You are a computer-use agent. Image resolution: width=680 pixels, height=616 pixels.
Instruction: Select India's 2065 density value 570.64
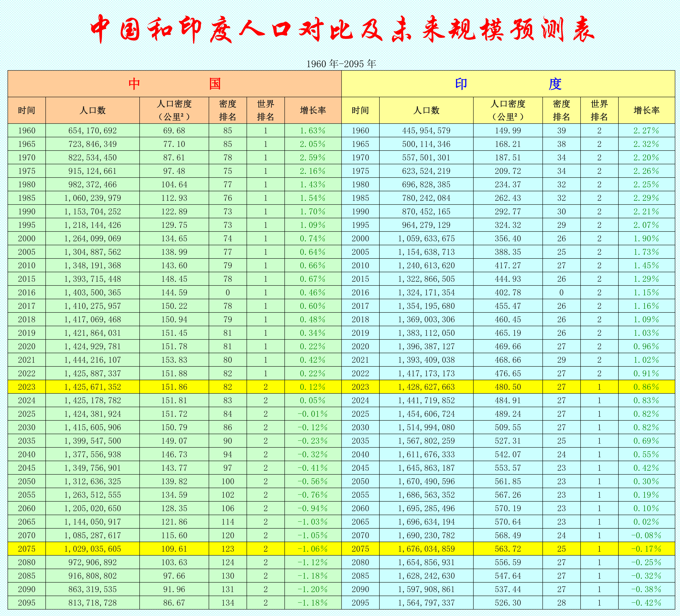point(508,522)
